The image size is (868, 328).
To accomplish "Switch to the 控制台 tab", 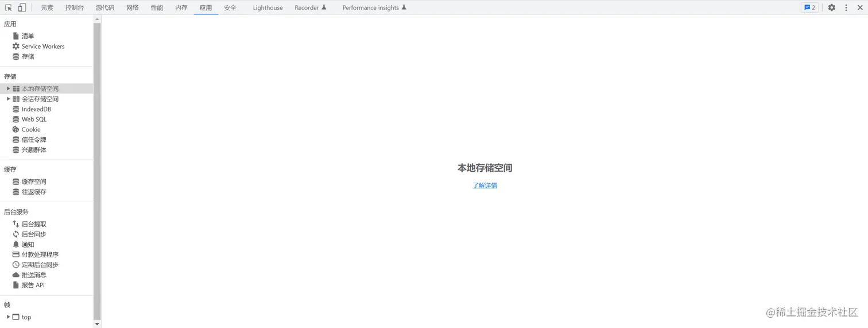I will (x=75, y=7).
